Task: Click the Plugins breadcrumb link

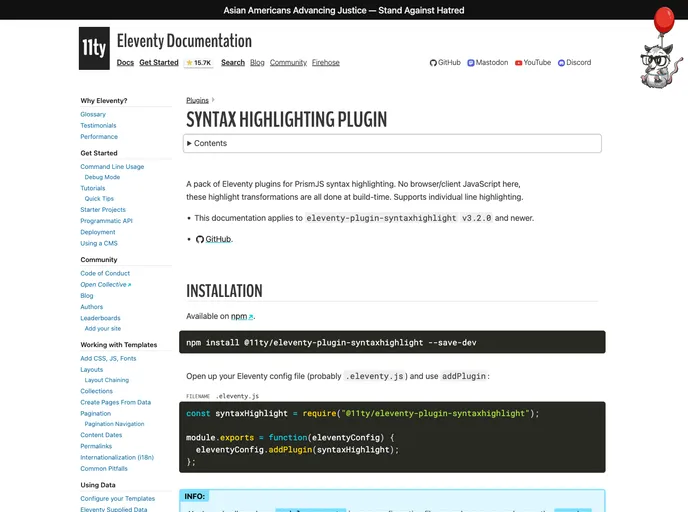Action: [197, 100]
